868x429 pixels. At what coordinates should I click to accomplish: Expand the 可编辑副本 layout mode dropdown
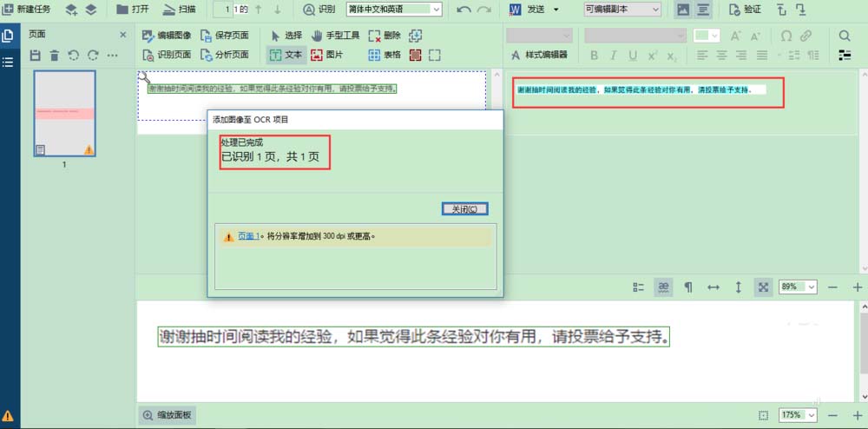(622, 10)
